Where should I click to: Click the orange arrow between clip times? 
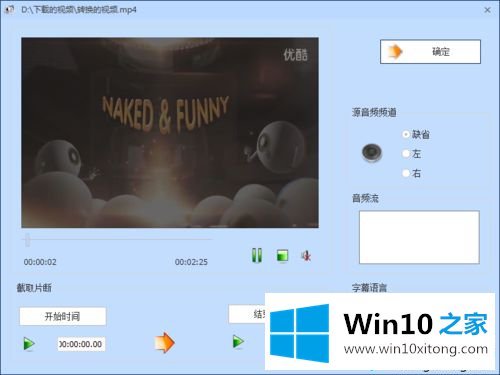(165, 343)
